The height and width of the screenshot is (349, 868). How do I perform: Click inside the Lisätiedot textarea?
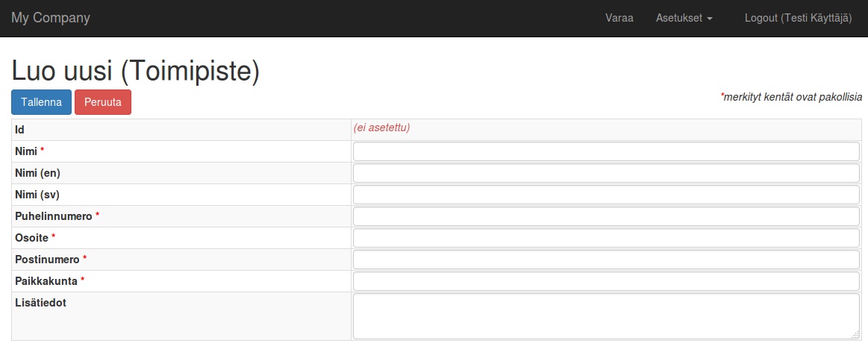[606, 315]
